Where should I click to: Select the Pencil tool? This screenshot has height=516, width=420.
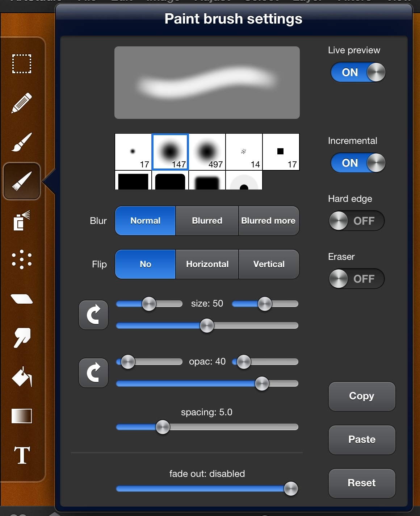point(22,103)
